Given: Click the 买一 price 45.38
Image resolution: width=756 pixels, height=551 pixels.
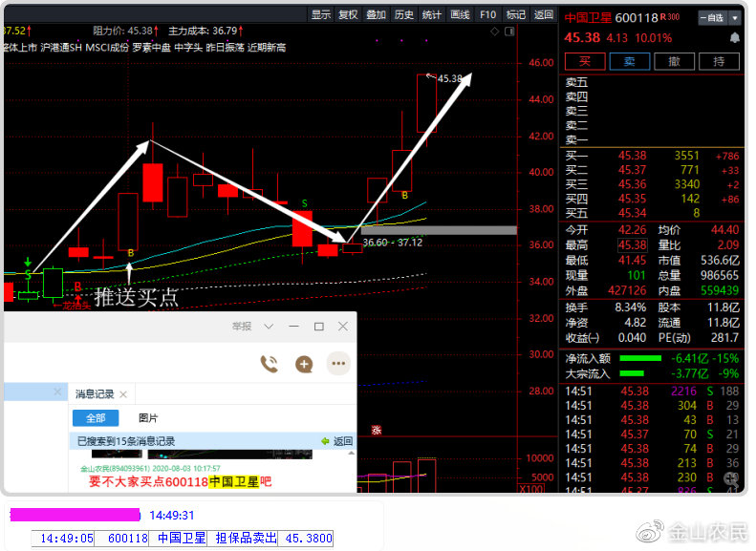Looking at the screenshot, I should [x=632, y=156].
